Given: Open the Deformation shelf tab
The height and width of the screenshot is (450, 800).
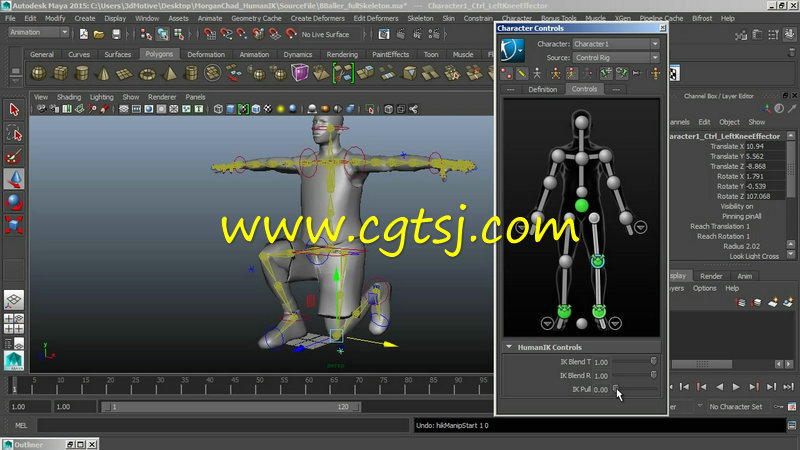Looking at the screenshot, I should [x=206, y=54].
